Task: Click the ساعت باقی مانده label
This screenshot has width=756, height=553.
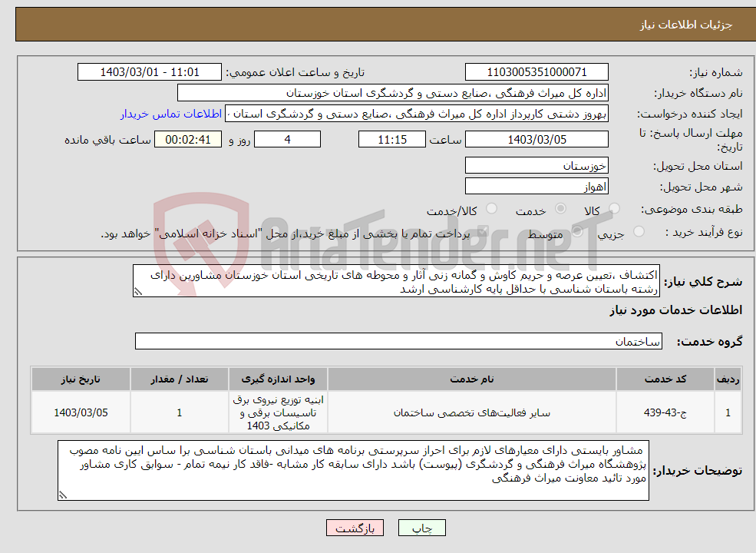Action: pyautogui.click(x=107, y=140)
